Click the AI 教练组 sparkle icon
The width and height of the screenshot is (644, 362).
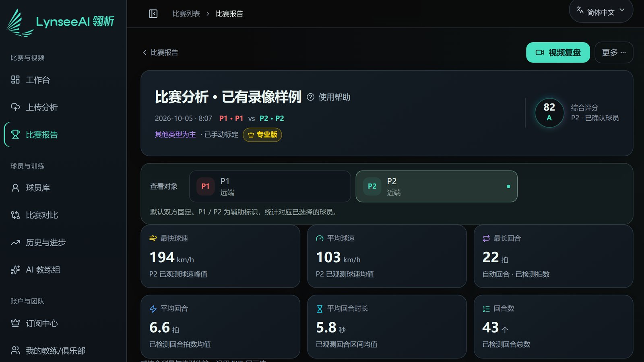tap(15, 270)
